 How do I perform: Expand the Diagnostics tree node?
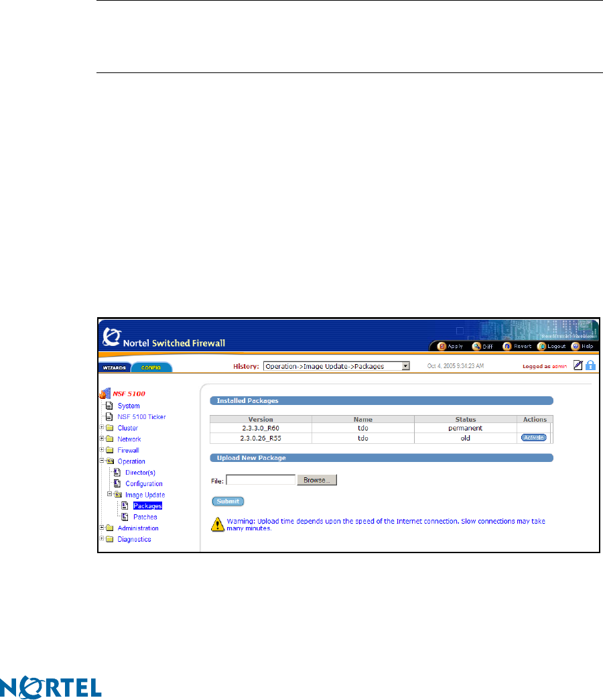(x=102, y=539)
